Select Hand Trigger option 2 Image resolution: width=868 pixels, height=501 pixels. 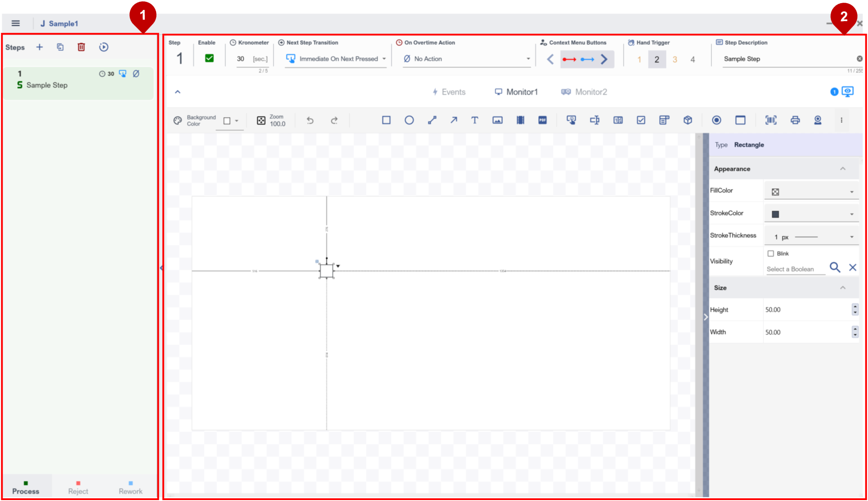coord(657,59)
